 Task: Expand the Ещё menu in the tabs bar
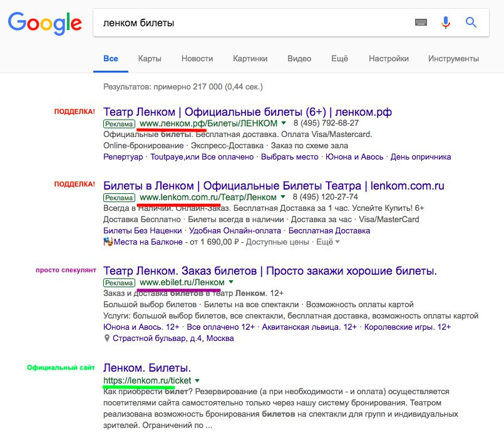(339, 59)
